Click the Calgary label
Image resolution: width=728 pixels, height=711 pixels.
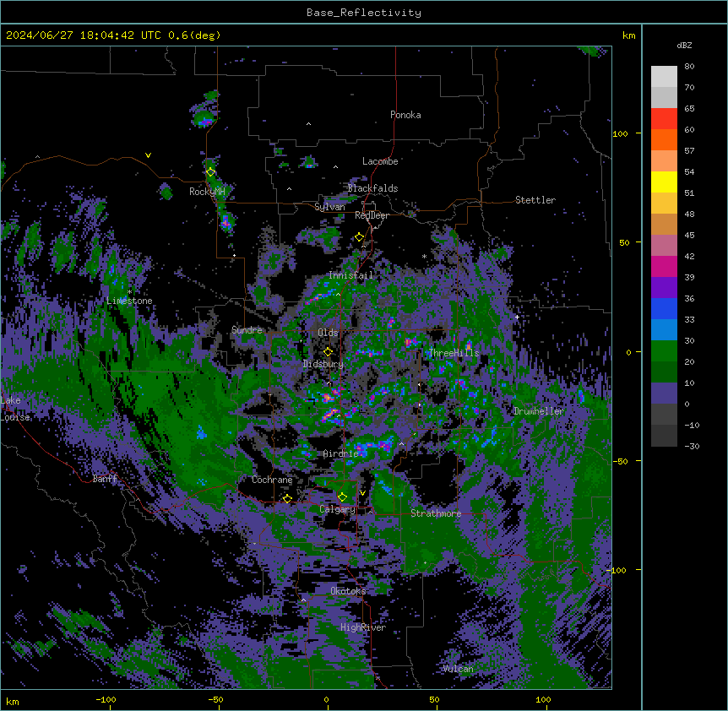[x=337, y=509]
